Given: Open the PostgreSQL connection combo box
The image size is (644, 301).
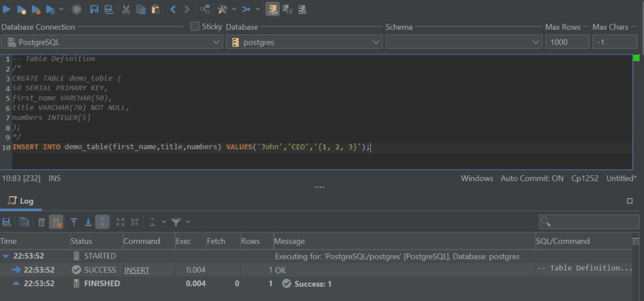Looking at the screenshot, I should click(112, 42).
